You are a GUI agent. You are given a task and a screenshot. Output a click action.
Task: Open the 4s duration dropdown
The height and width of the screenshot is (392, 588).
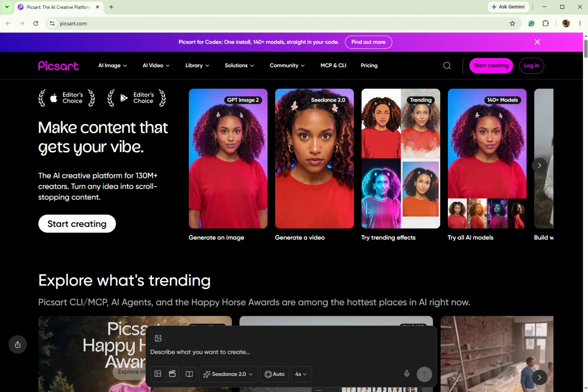(x=301, y=374)
